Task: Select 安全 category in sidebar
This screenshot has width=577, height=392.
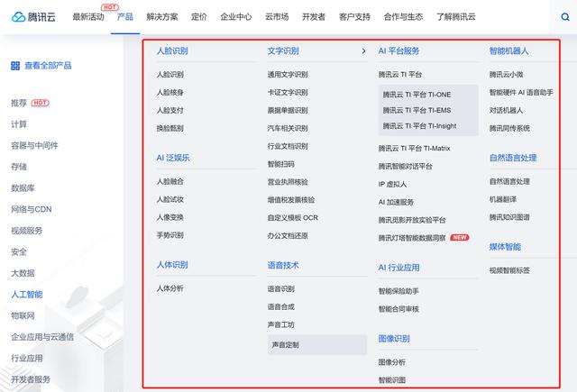Action: click(19, 252)
